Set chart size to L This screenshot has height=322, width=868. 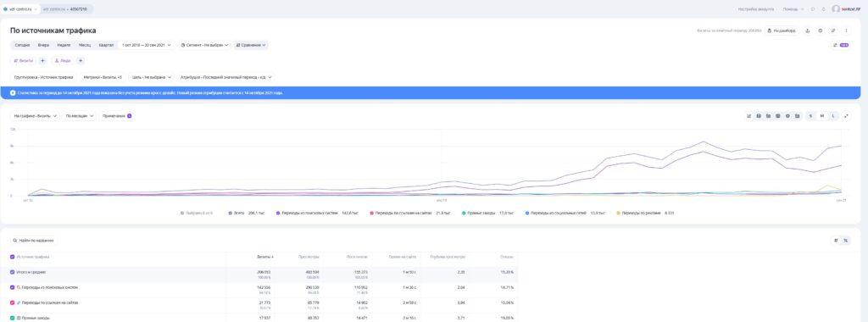coord(833,116)
